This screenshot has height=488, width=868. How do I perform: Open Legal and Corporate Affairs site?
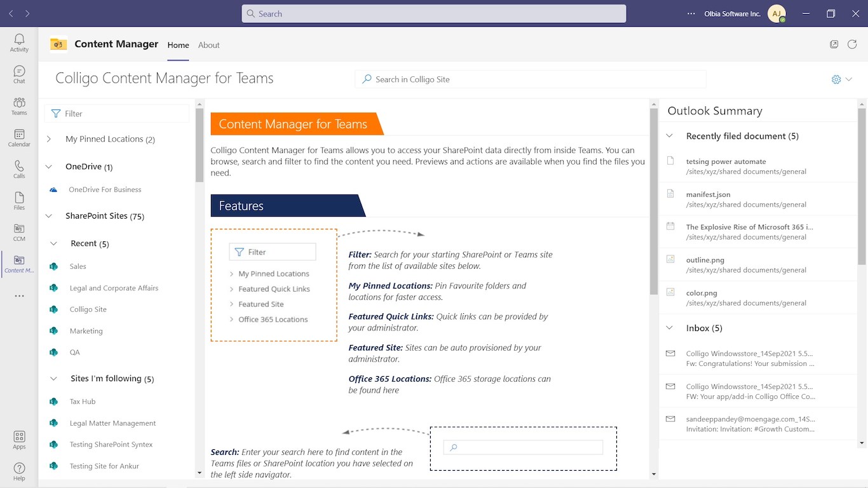coord(114,288)
